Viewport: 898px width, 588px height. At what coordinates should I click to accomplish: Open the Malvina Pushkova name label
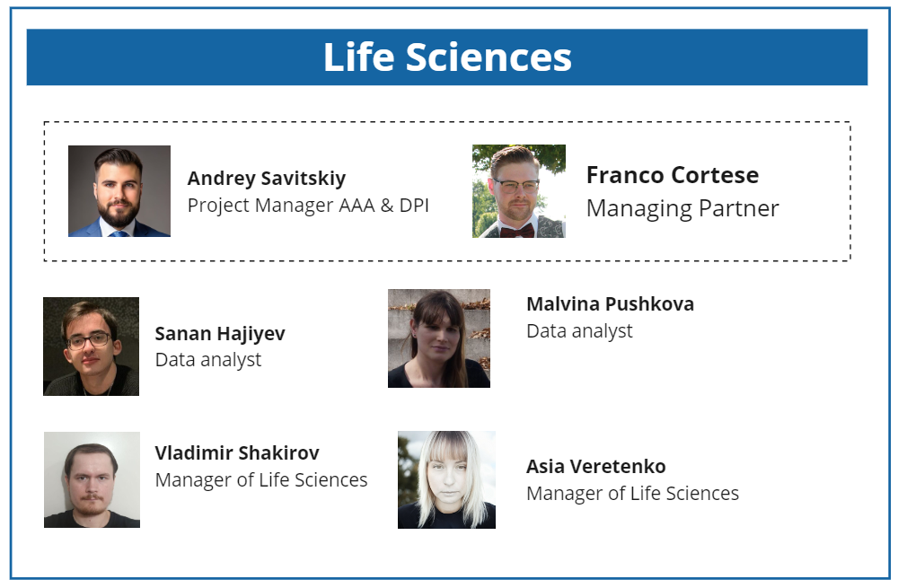click(x=610, y=304)
